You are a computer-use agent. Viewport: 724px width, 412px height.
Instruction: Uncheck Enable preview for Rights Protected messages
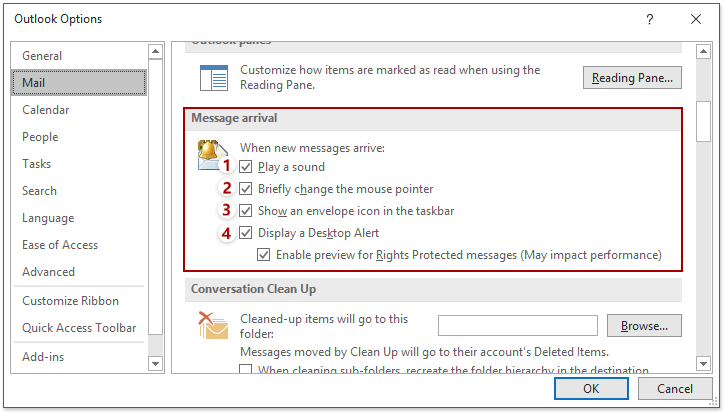pyautogui.click(x=264, y=255)
